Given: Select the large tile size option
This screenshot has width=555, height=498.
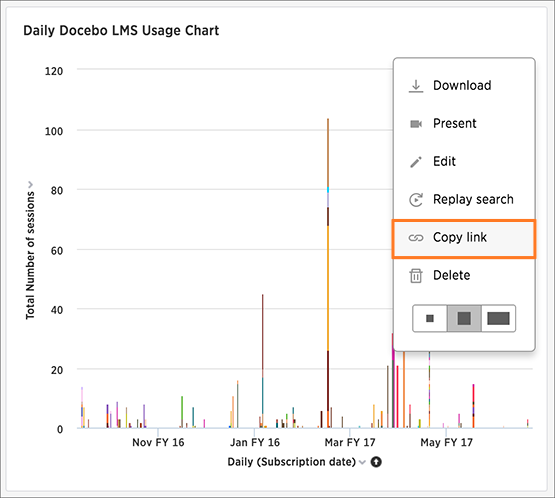Looking at the screenshot, I should [x=498, y=318].
